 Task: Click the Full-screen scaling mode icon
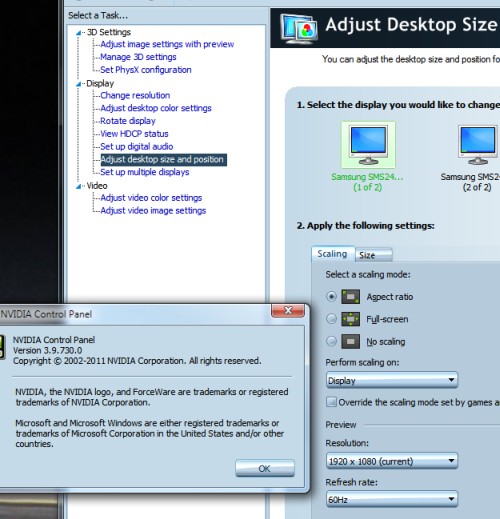point(350,319)
